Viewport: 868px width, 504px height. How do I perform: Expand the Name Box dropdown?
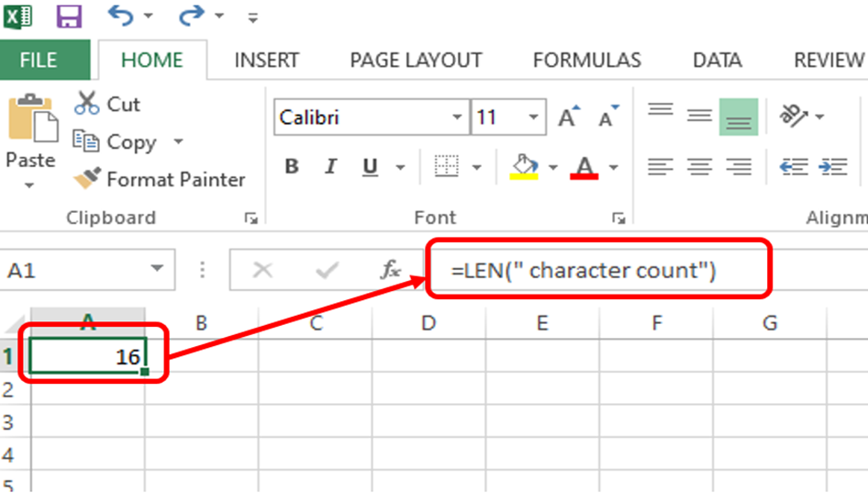158,269
